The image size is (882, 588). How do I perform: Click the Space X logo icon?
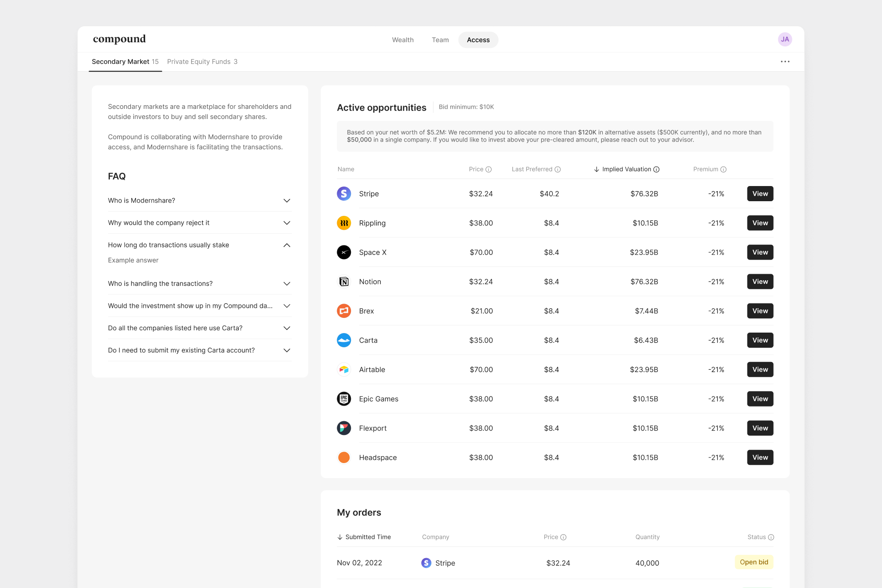(x=344, y=252)
